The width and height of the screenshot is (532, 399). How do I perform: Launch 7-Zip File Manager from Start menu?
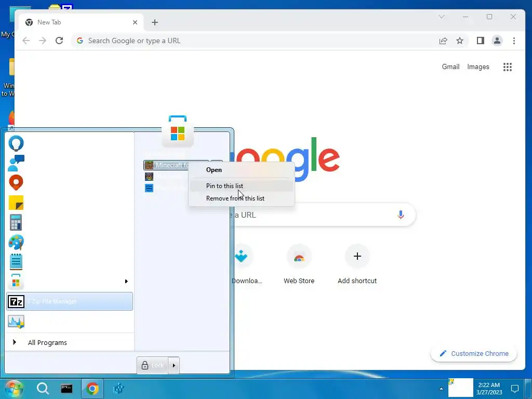pyautogui.click(x=70, y=301)
